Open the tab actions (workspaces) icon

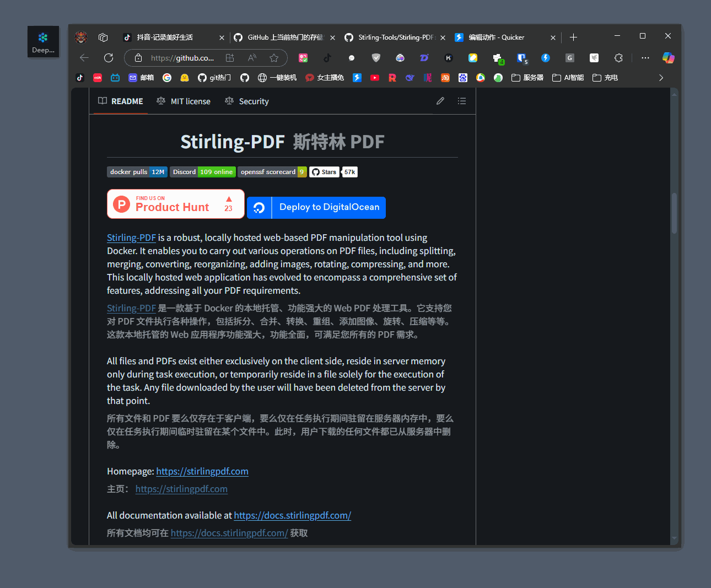103,37
